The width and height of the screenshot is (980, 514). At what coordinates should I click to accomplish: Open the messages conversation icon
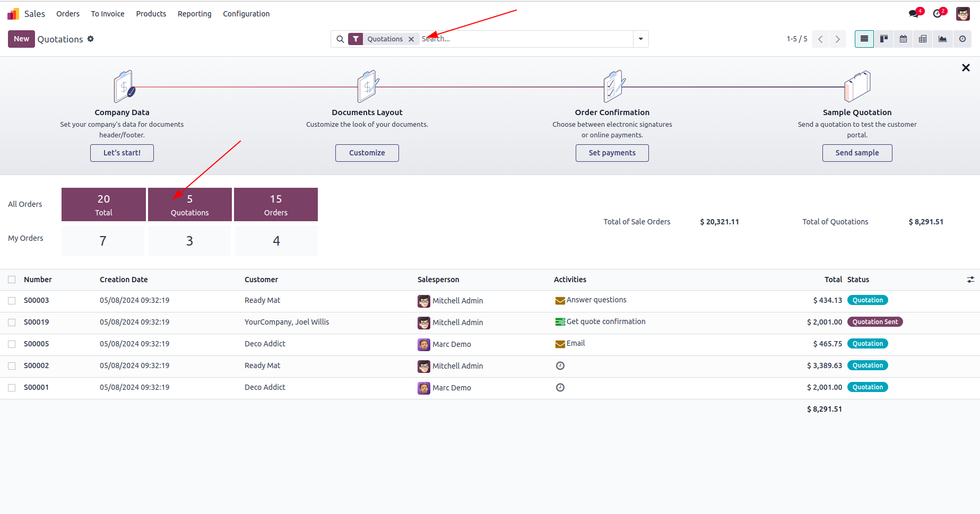pyautogui.click(x=914, y=14)
